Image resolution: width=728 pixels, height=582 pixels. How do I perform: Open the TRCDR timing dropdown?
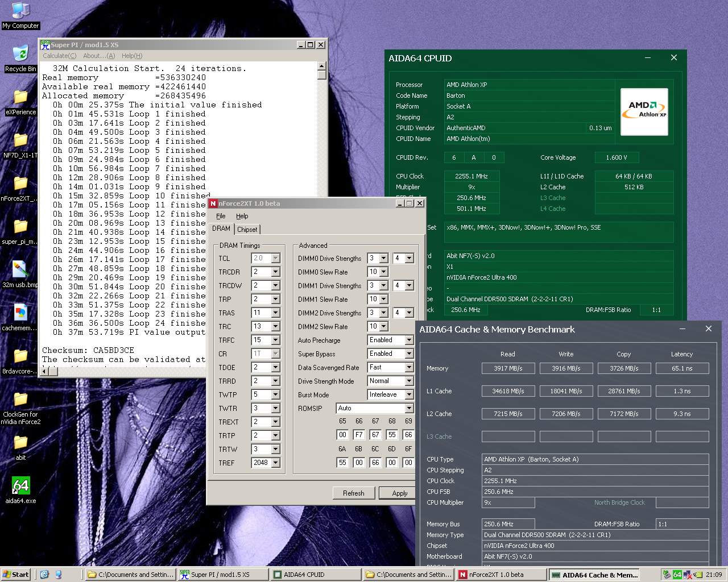click(x=275, y=272)
